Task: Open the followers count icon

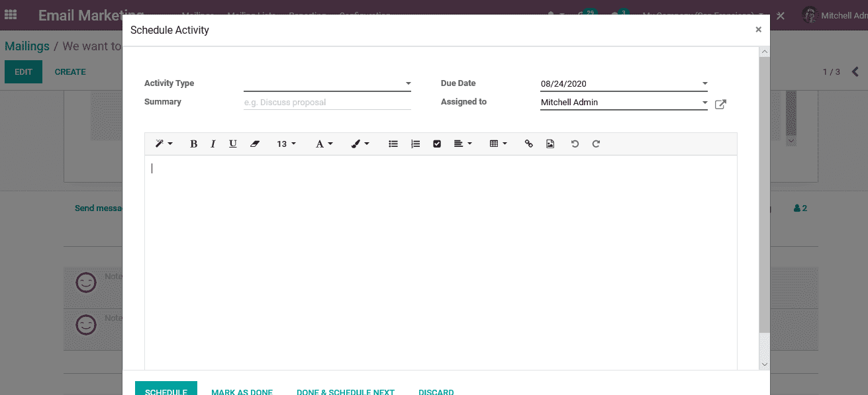Action: coord(800,208)
